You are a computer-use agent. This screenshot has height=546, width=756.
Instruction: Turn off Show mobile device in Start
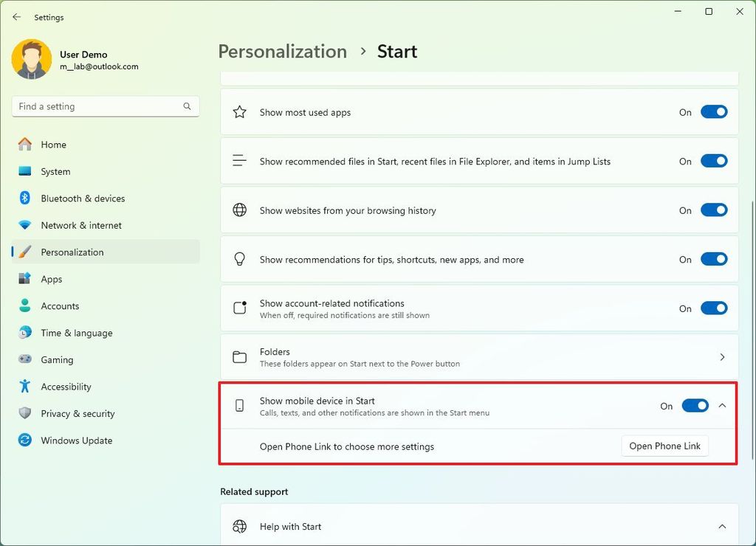point(695,405)
